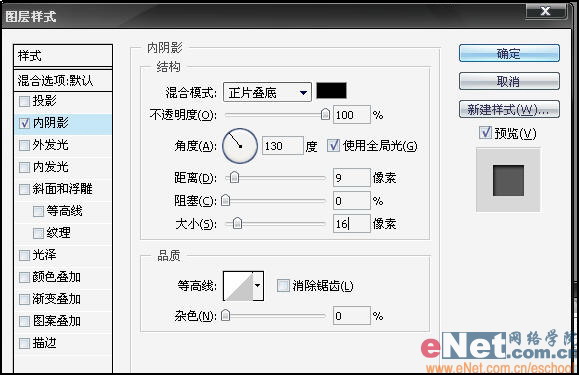This screenshot has height=375, width=579.
Task: Enable the 消除锯齿(L) checkbox
Action: tap(283, 285)
